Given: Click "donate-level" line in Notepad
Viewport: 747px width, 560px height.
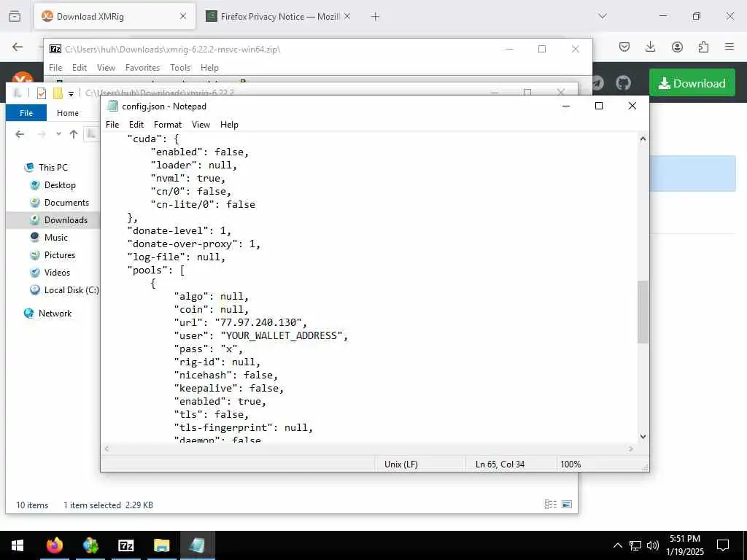Looking at the screenshot, I should click(x=179, y=231).
